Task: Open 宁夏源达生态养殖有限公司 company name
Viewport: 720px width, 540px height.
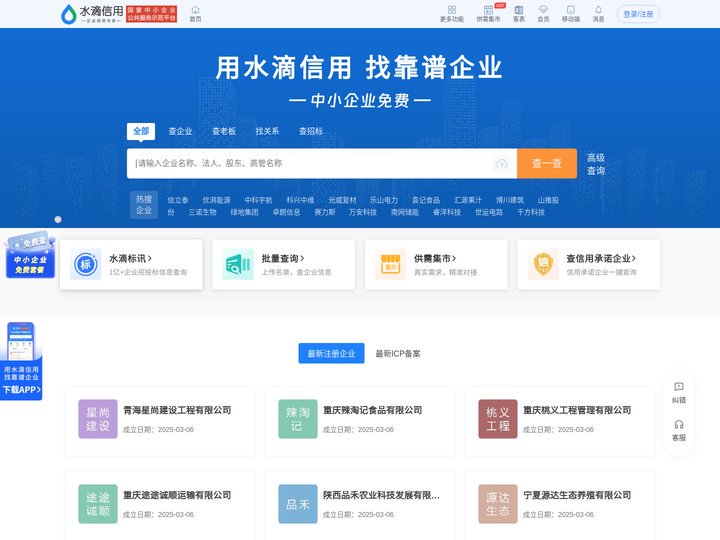Action: coord(577,495)
